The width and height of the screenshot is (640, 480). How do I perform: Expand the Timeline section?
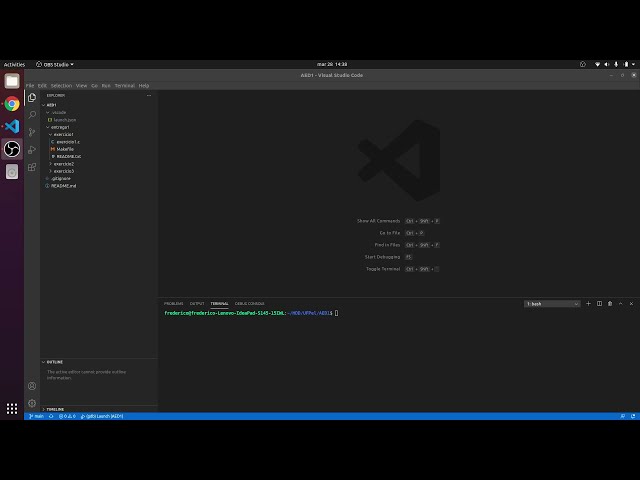pyautogui.click(x=53, y=409)
